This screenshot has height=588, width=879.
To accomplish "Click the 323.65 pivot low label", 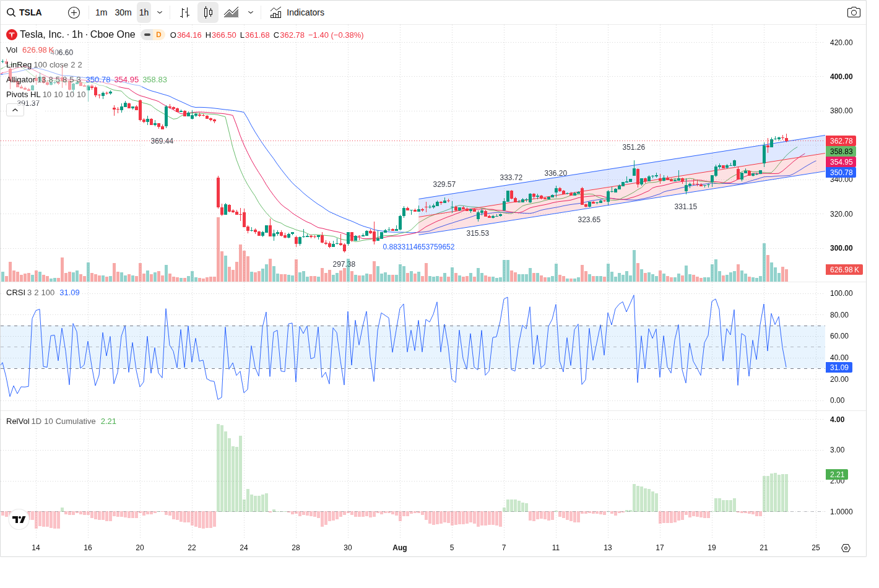I will [589, 220].
